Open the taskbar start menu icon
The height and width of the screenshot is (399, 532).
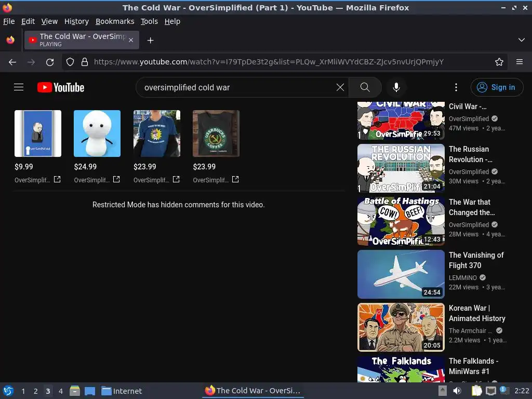(x=8, y=391)
